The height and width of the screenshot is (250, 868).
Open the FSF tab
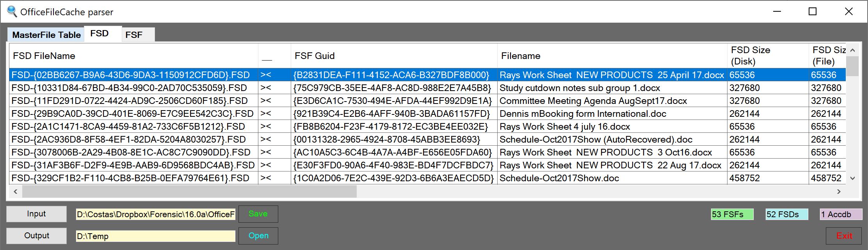[x=135, y=35]
